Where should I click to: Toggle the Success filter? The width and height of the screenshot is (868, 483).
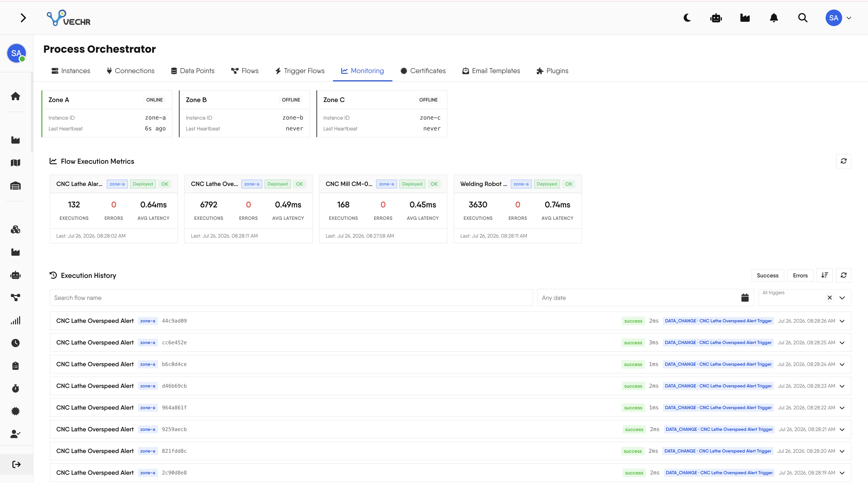[x=768, y=275]
